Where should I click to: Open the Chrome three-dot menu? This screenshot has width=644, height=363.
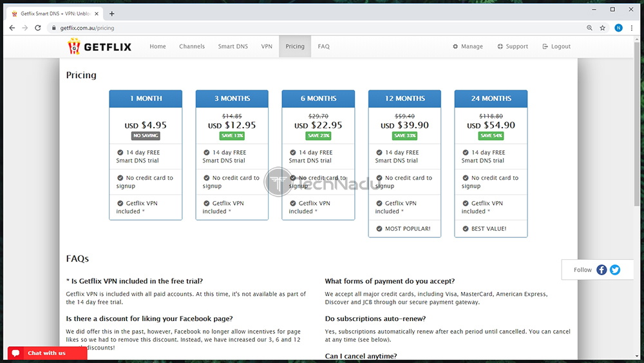pos(632,28)
